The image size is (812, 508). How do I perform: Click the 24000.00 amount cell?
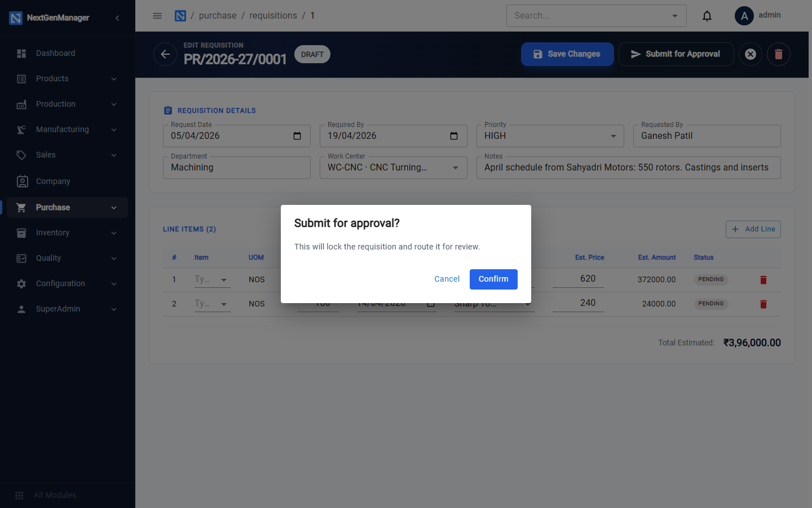pos(659,304)
